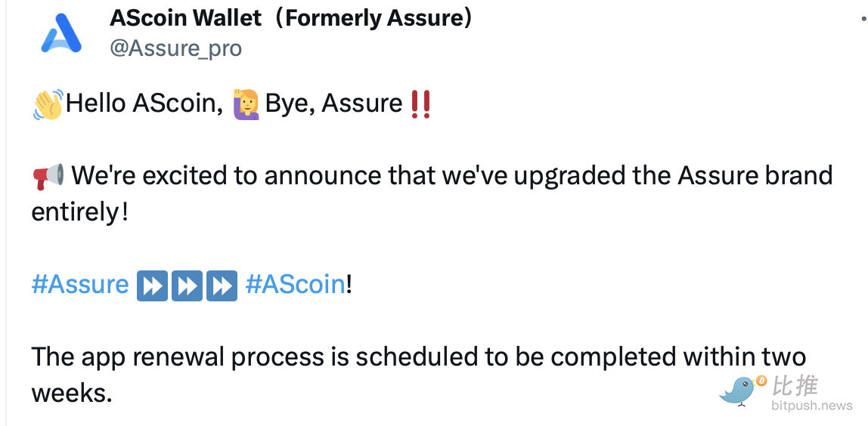
Task: Open the #Assure hashtag link
Action: (x=80, y=285)
